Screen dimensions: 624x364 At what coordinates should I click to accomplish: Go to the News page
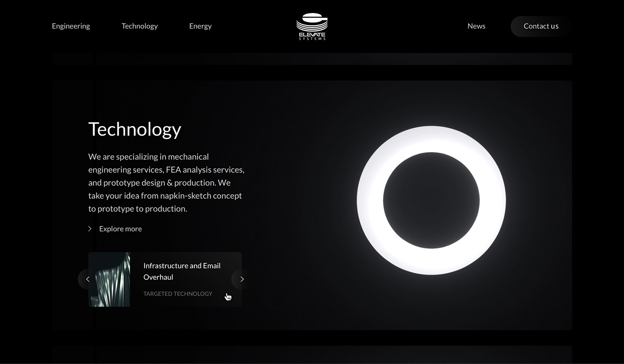476,26
